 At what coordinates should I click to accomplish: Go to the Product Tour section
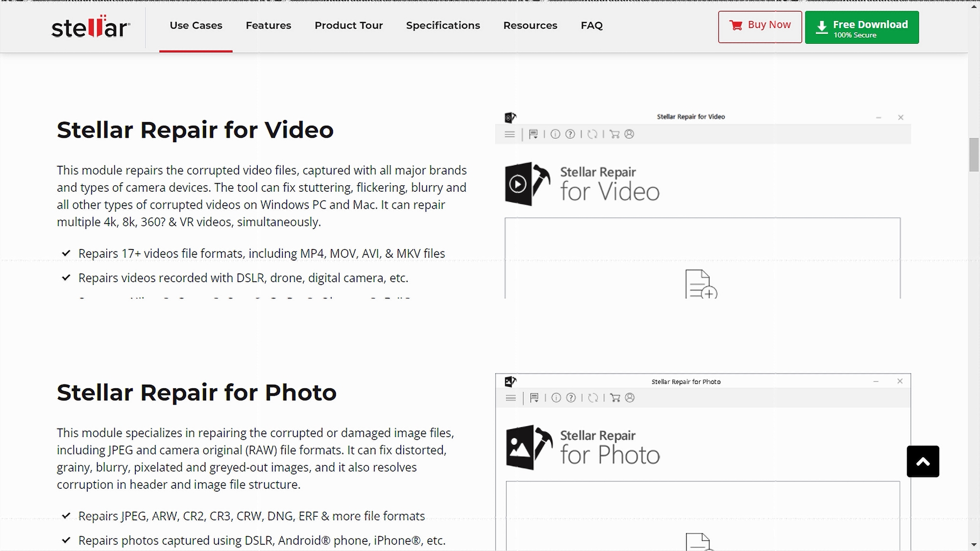349,26
